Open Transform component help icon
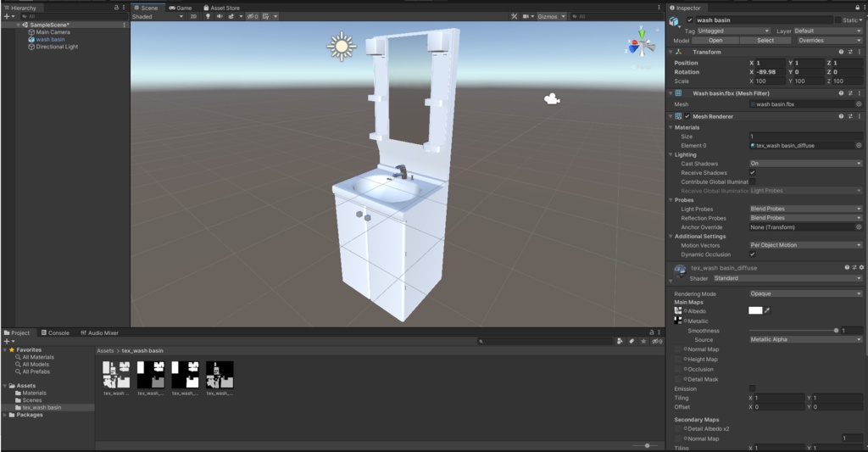Image resolution: width=868 pixels, height=452 pixels. tap(841, 52)
